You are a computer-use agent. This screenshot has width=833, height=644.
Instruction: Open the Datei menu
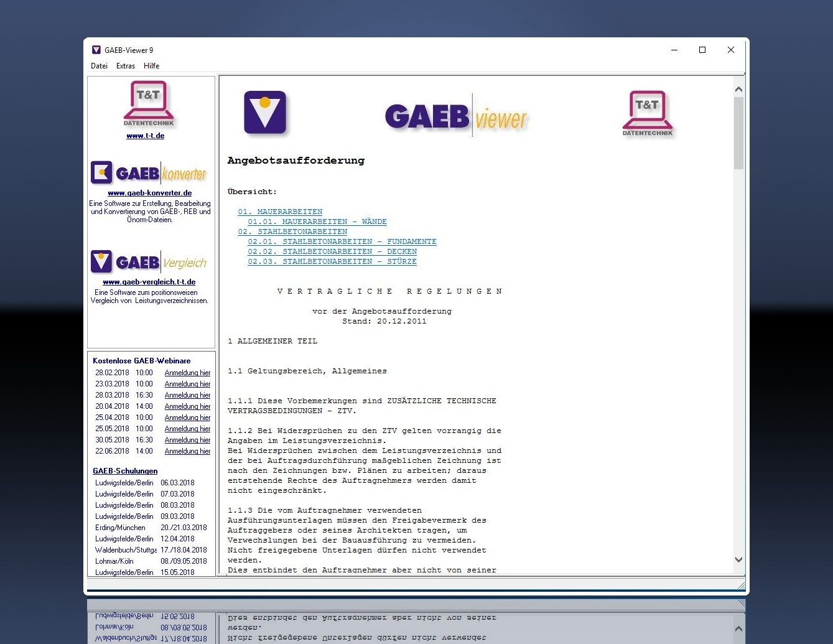(99, 66)
